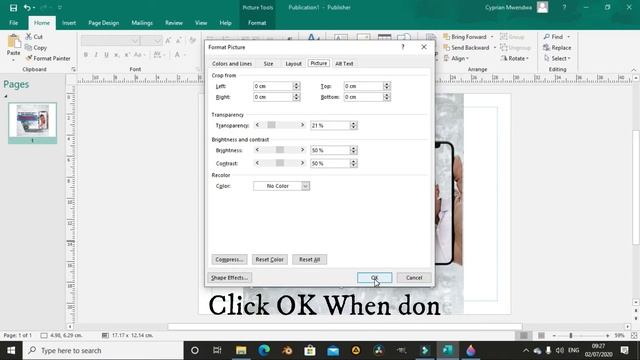The image size is (640, 360).
Task: Open the Recolor Color dropdown
Action: click(x=305, y=186)
